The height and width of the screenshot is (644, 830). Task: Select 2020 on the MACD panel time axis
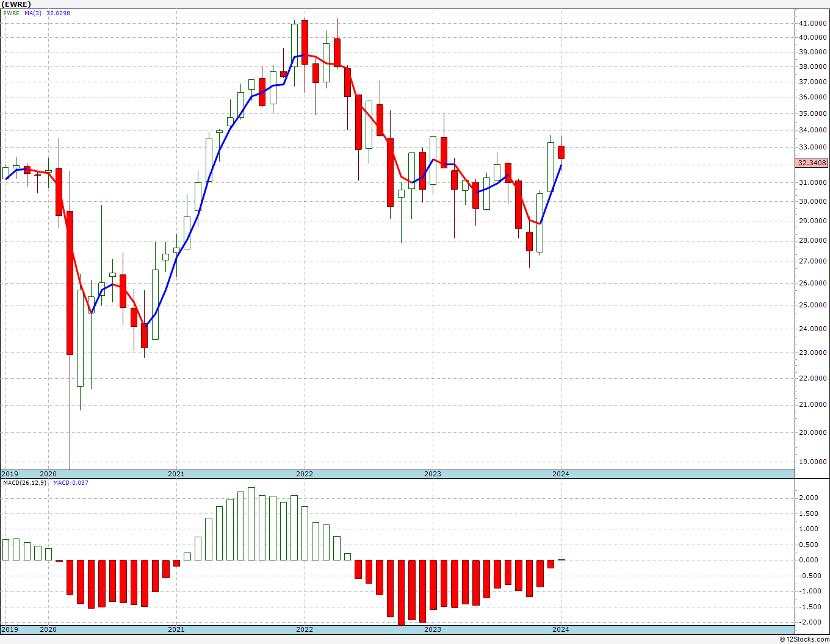[x=48, y=629]
